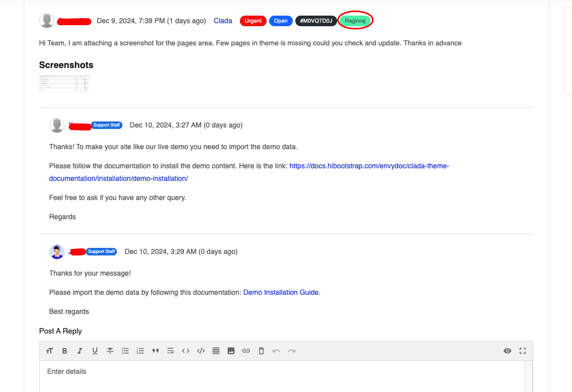Viewport: 572px width, 392px height.
Task: Click the trash icon to clear editor
Action: [261, 351]
